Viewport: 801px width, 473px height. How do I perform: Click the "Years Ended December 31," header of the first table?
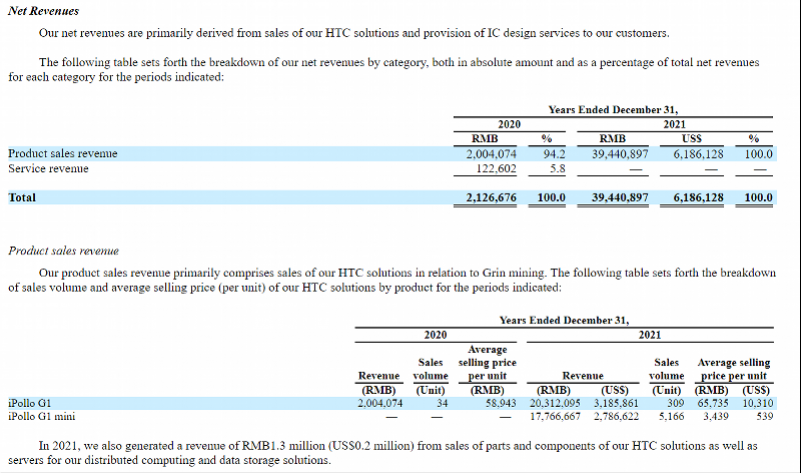[x=613, y=110]
